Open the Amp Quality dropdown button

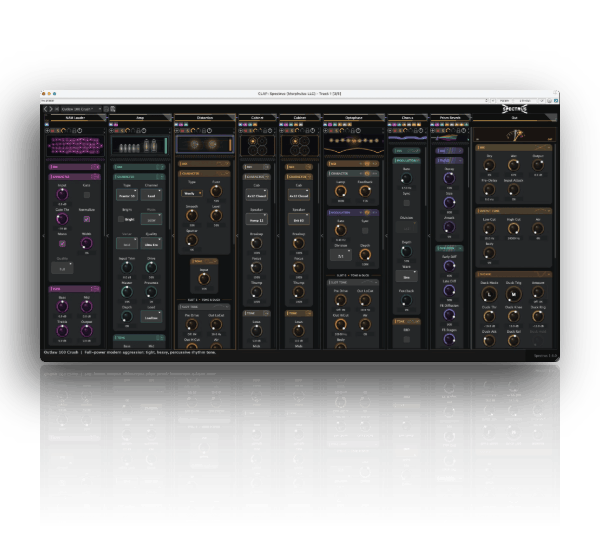151,244
